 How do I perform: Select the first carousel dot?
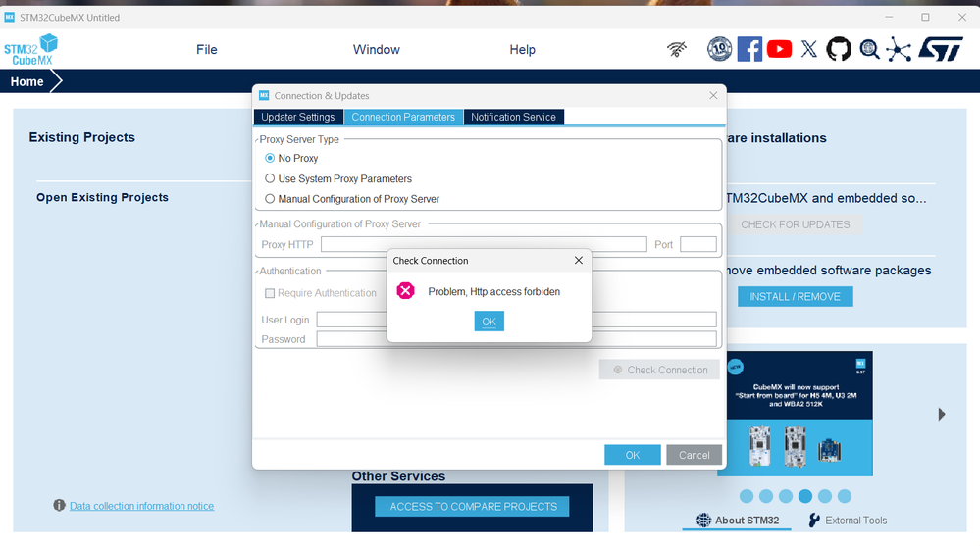[x=747, y=496]
